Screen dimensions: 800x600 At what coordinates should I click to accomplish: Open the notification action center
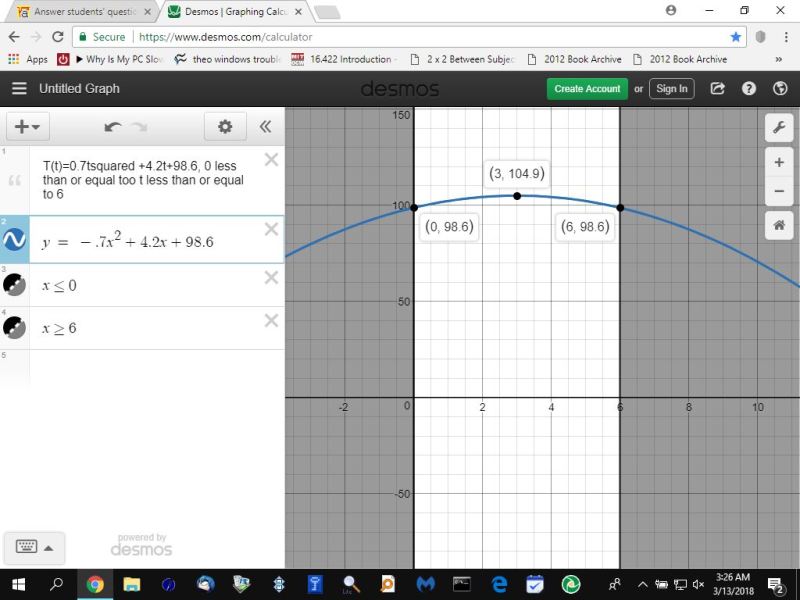click(776, 585)
